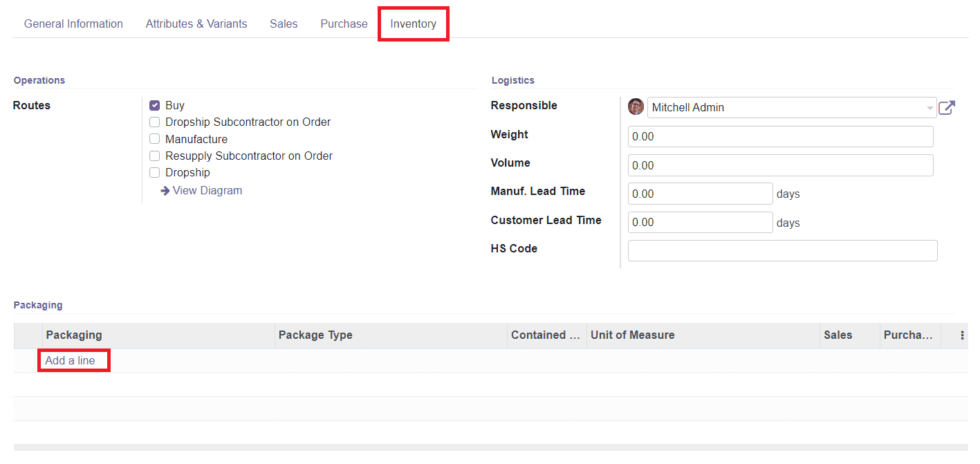
Task: Click the Mitchell Admin avatar image
Action: (636, 106)
